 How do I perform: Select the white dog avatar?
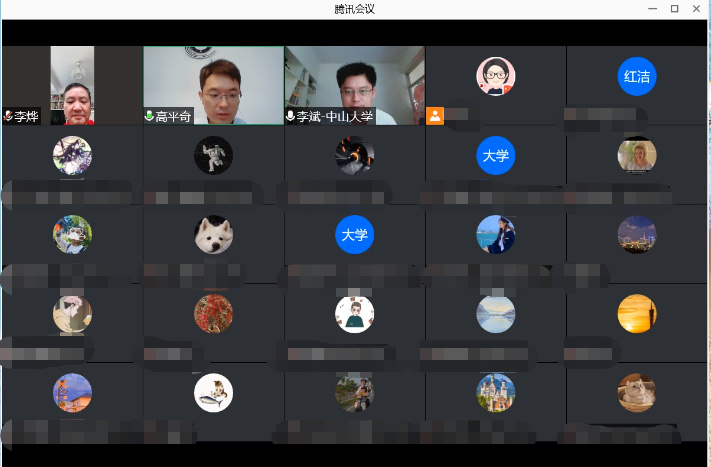tap(213, 235)
